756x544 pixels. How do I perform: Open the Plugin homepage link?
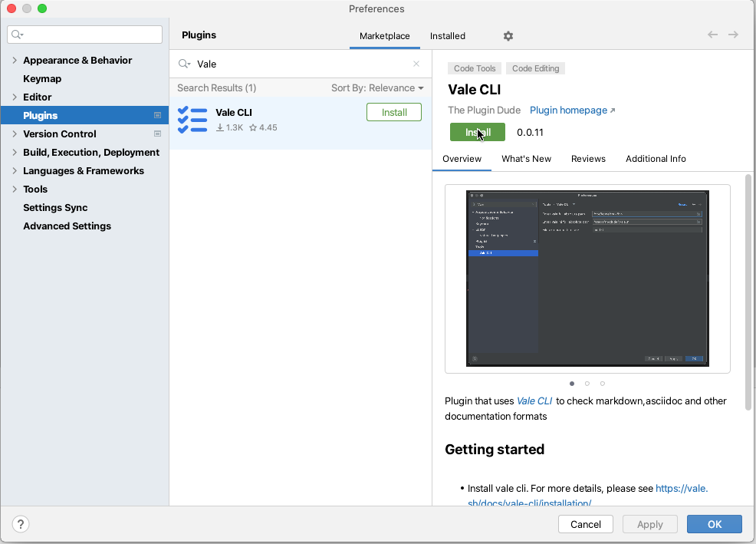[568, 110]
